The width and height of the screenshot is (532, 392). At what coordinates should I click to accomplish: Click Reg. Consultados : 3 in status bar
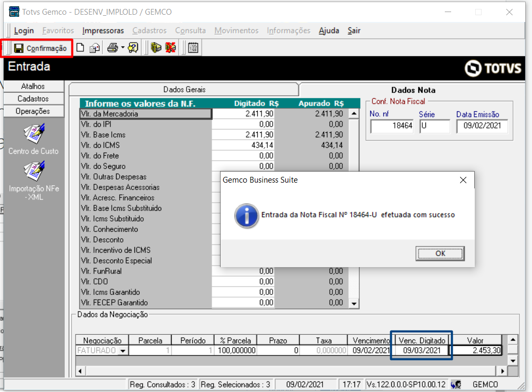(x=162, y=385)
